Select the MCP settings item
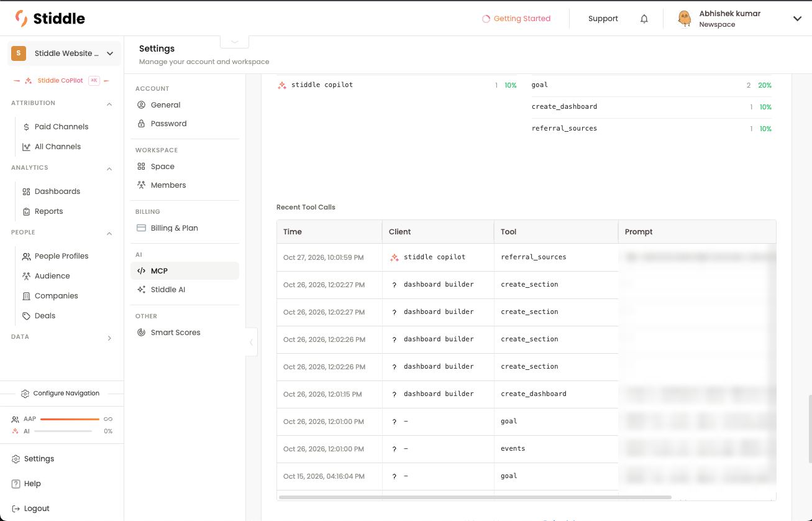812x521 pixels. tap(185, 271)
